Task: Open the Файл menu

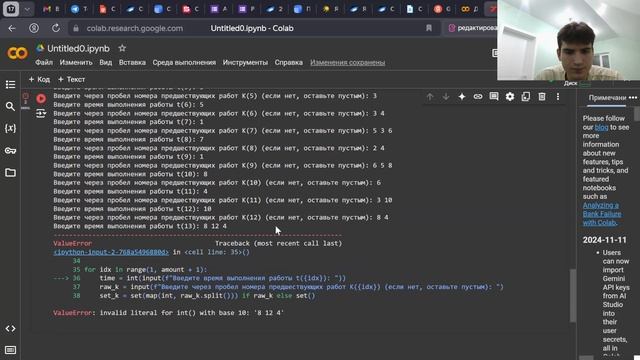Action: point(44,62)
